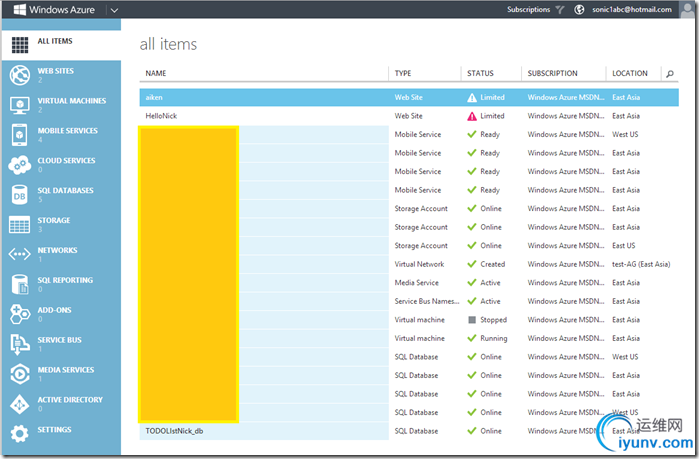Viewport: 699px width, 459px height.
Task: Open the Settings gear icon
Action: point(20,434)
